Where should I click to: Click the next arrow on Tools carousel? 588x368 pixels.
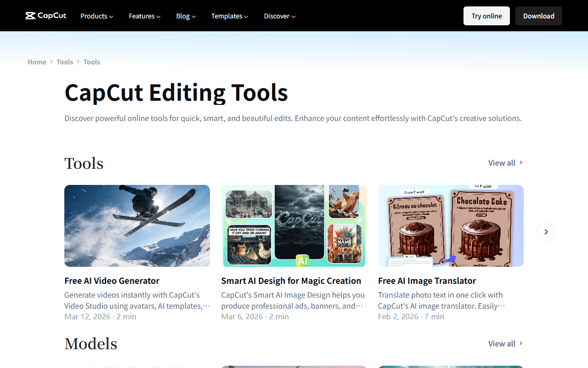pos(546,232)
